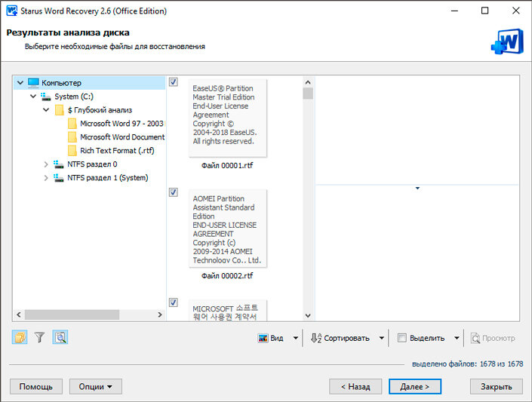Click the Вид picture icon
532x402 pixels.
click(263, 338)
